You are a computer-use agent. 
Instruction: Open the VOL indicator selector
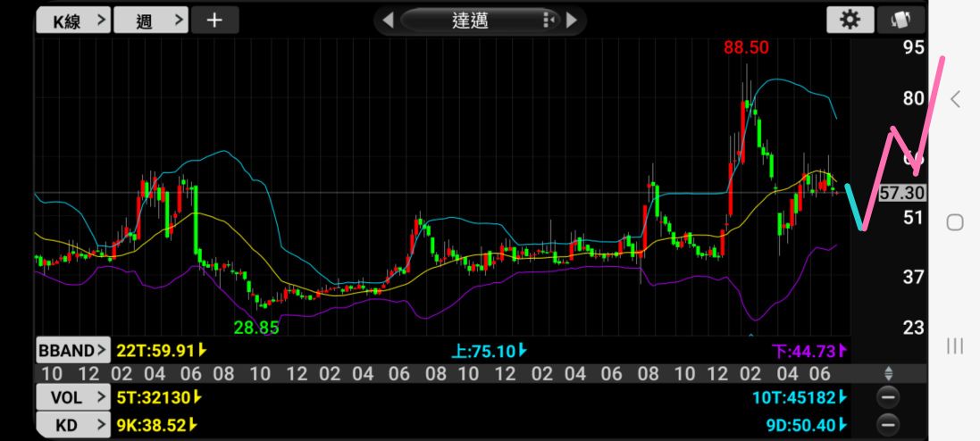73,396
